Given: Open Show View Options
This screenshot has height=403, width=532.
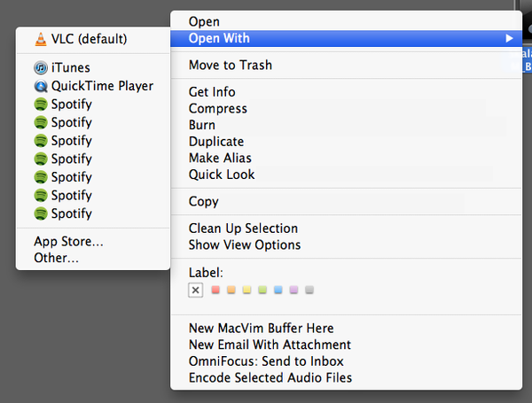Looking at the screenshot, I should click(x=346, y=245).
